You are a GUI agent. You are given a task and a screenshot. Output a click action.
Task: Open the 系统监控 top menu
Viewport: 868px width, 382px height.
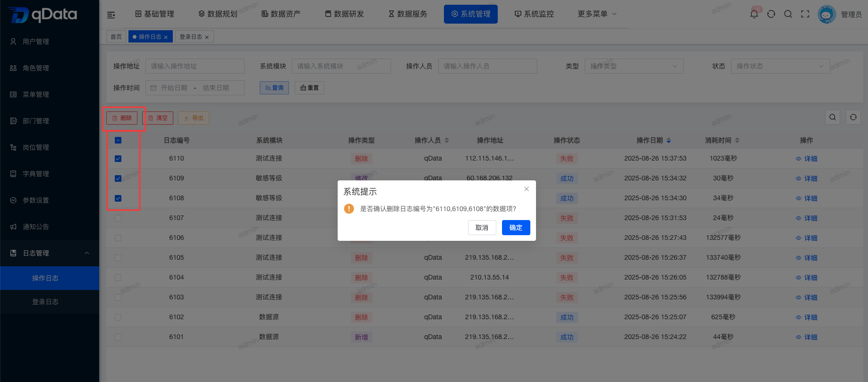534,14
